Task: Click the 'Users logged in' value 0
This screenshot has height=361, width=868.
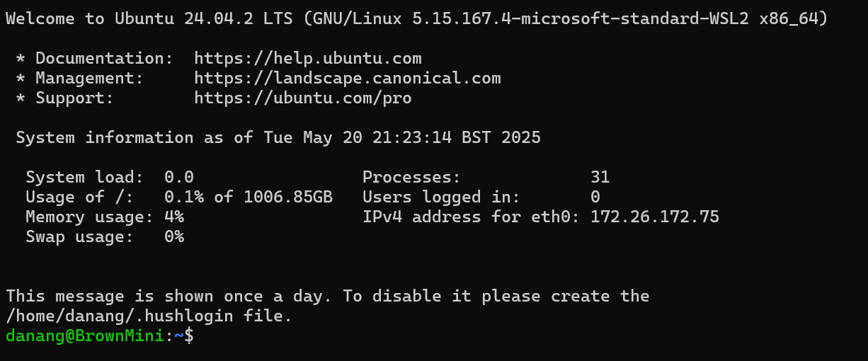Action: [595, 197]
